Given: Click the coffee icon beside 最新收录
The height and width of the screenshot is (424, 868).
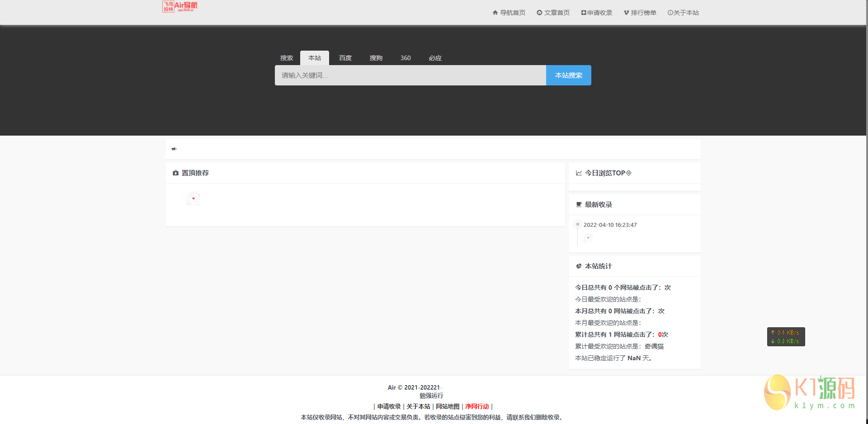Looking at the screenshot, I should coord(578,204).
